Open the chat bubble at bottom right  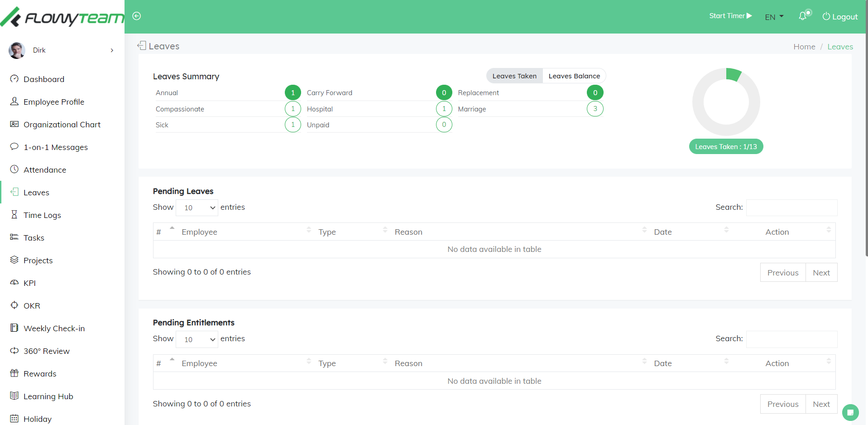[850, 412]
